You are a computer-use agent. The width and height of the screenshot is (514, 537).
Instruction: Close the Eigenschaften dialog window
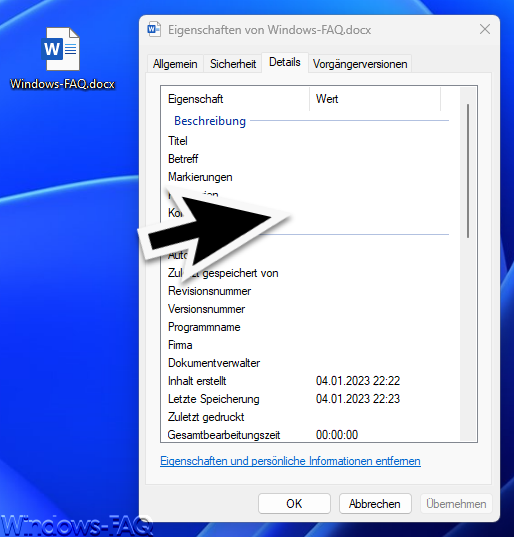[485, 29]
